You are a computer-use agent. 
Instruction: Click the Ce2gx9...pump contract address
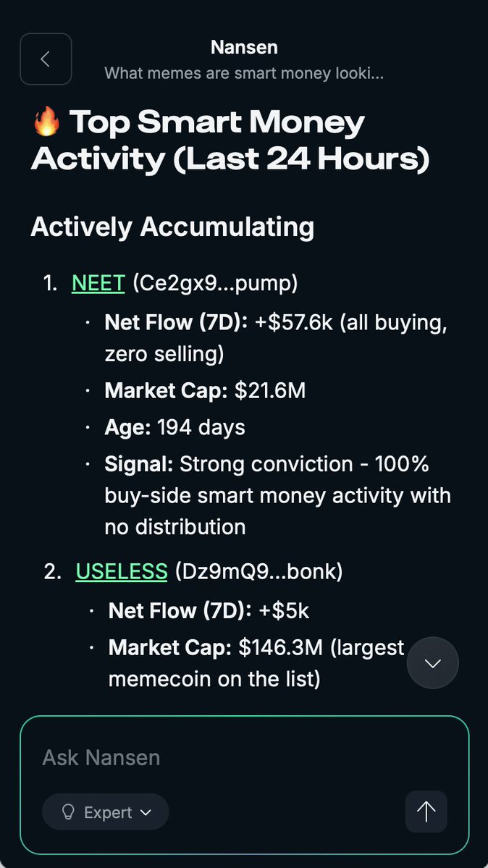[x=214, y=283]
